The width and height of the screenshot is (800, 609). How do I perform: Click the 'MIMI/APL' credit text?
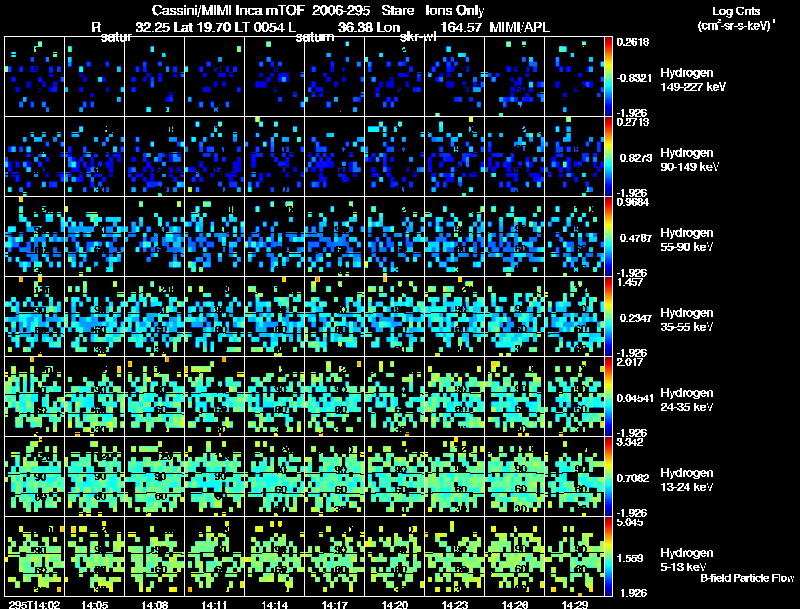pos(519,27)
